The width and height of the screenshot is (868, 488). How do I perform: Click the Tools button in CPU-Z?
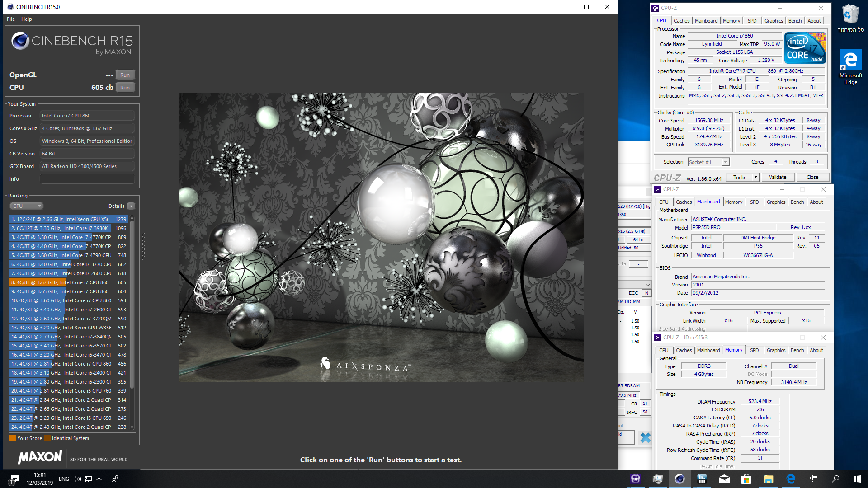click(739, 177)
